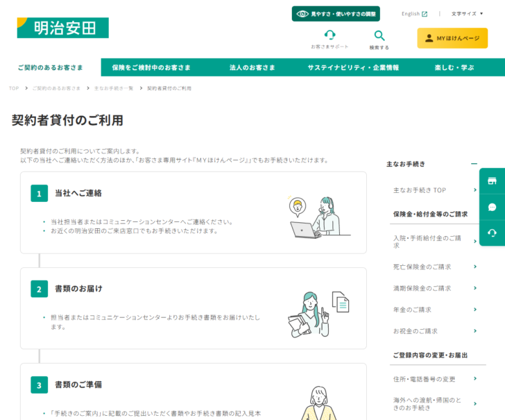Select the ご契約のあるお客さま tab
The image size is (505, 420).
[x=51, y=67]
